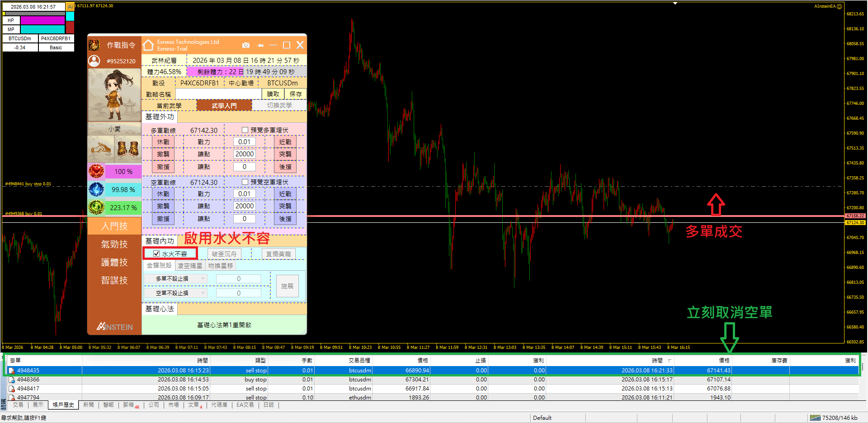Open the EA交易 terminal tab
Viewport: 868px width, 423px height.
[x=245, y=405]
